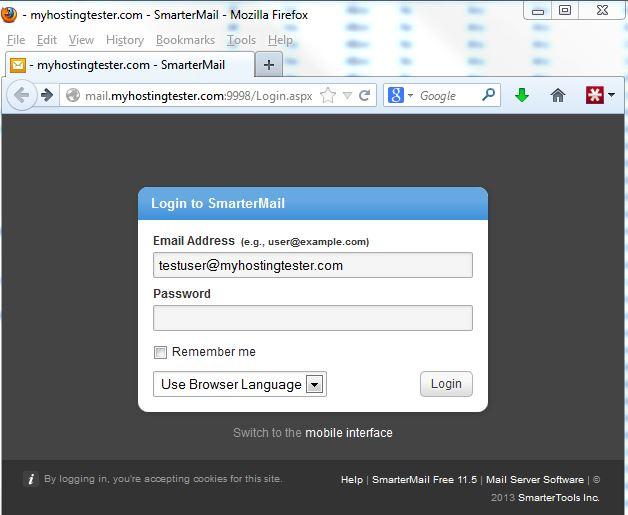
Task: Open the Edit menu
Action: (x=47, y=40)
